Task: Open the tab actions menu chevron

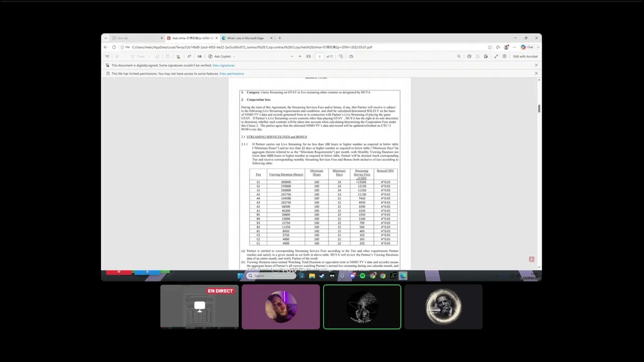Action: pyautogui.click(x=106, y=38)
